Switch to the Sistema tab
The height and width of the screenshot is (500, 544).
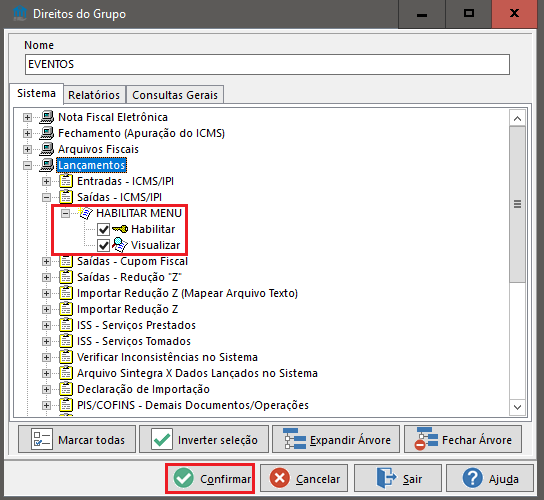[36, 93]
